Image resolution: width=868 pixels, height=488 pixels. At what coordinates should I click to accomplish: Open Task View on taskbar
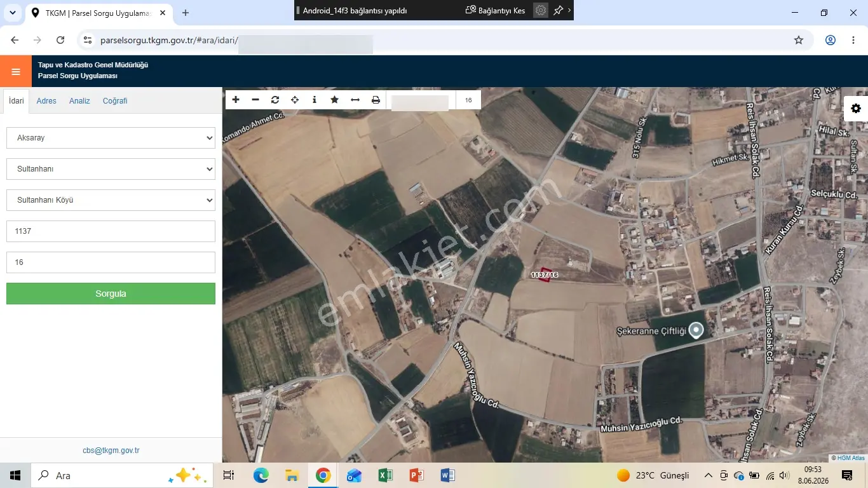point(229,475)
